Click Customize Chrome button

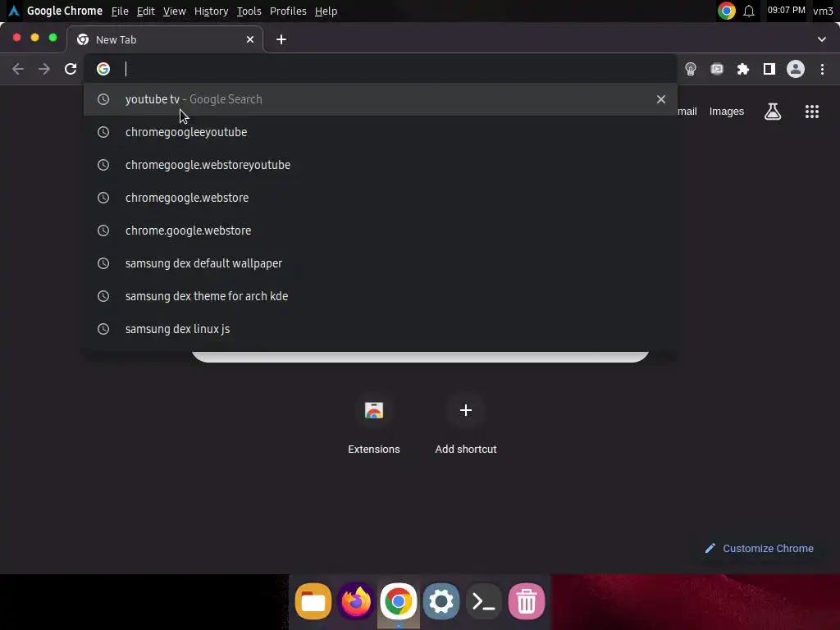(759, 549)
